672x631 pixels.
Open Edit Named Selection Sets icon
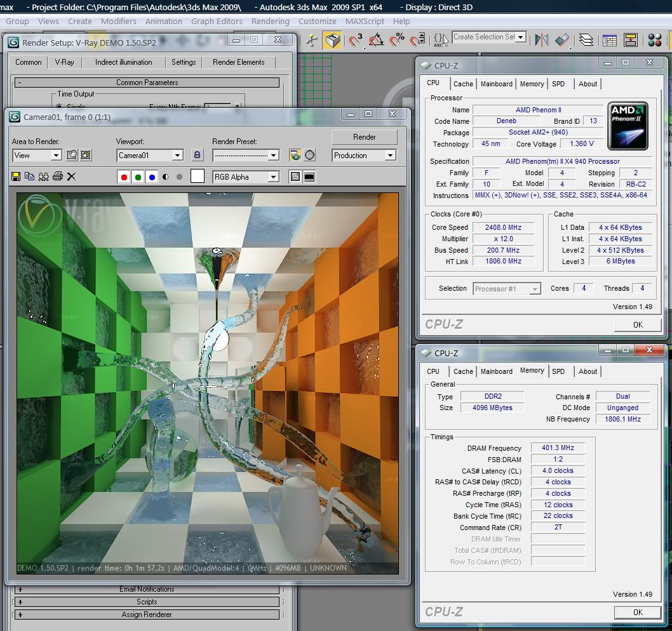point(441,40)
